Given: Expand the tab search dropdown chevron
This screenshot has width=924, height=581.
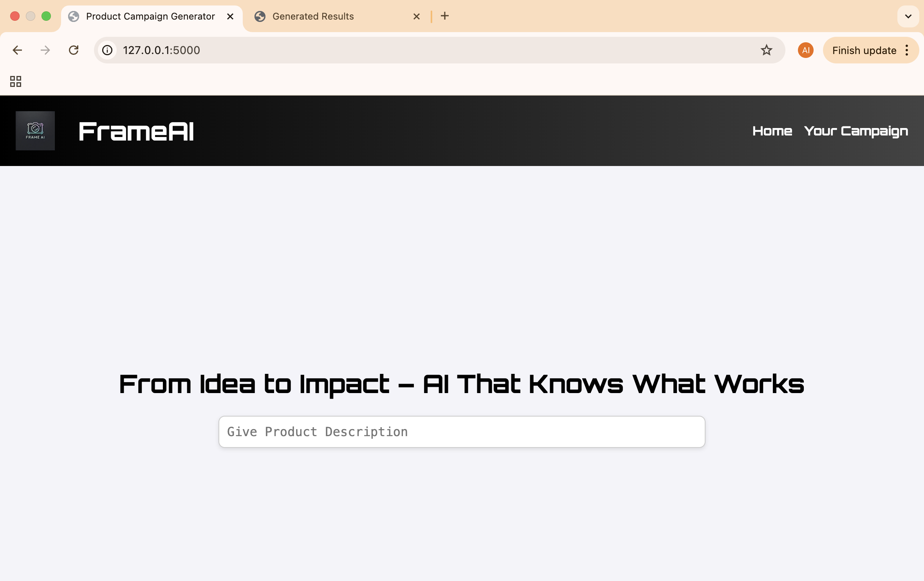Looking at the screenshot, I should (908, 16).
